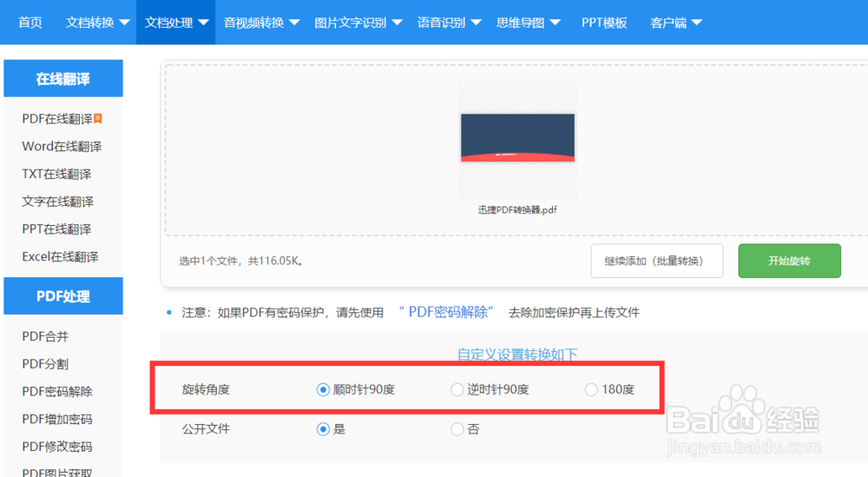Open Excel在线翻译 in sidebar

click(x=61, y=257)
